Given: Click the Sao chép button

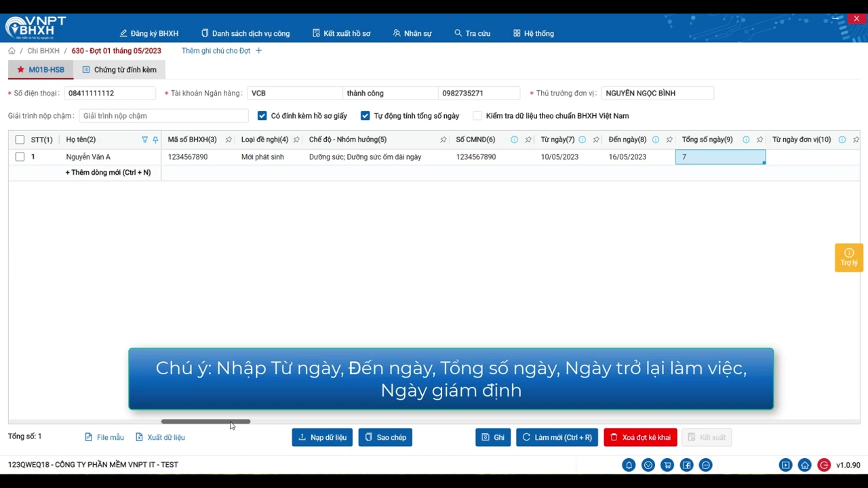Looking at the screenshot, I should (385, 437).
